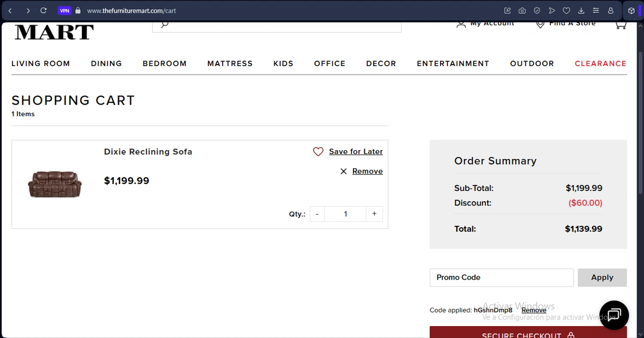Screen dimensions: 644x338
Task: Click the search magnifier icon
Action: pos(164,25)
